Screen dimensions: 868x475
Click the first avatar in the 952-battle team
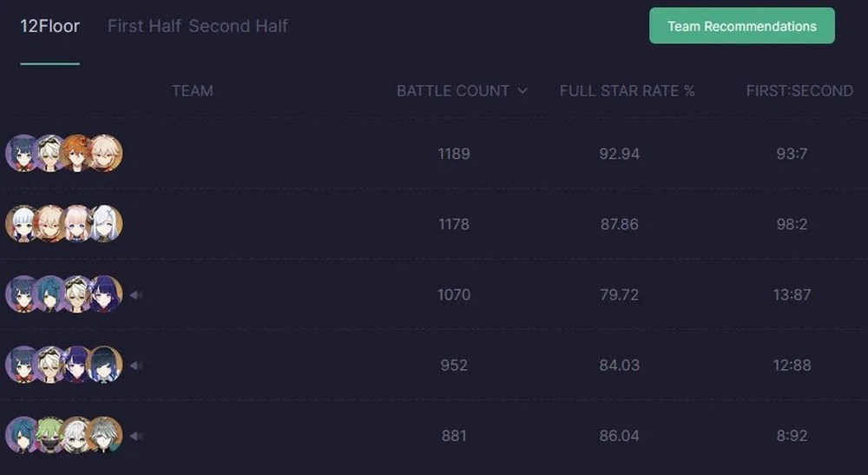click(22, 365)
